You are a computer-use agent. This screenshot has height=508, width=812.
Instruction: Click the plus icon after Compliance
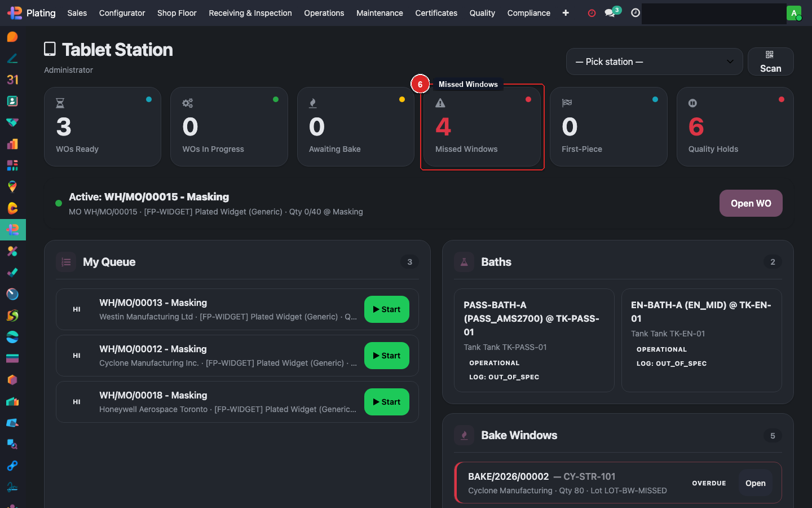click(x=566, y=13)
